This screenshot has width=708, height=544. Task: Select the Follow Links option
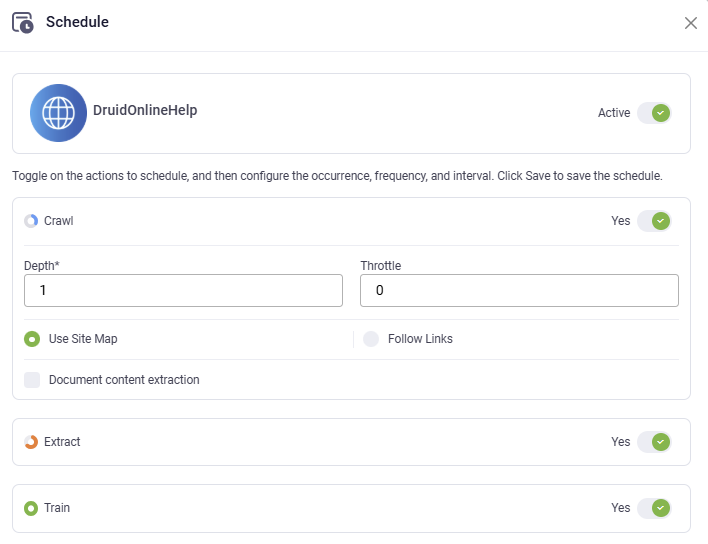[371, 339]
